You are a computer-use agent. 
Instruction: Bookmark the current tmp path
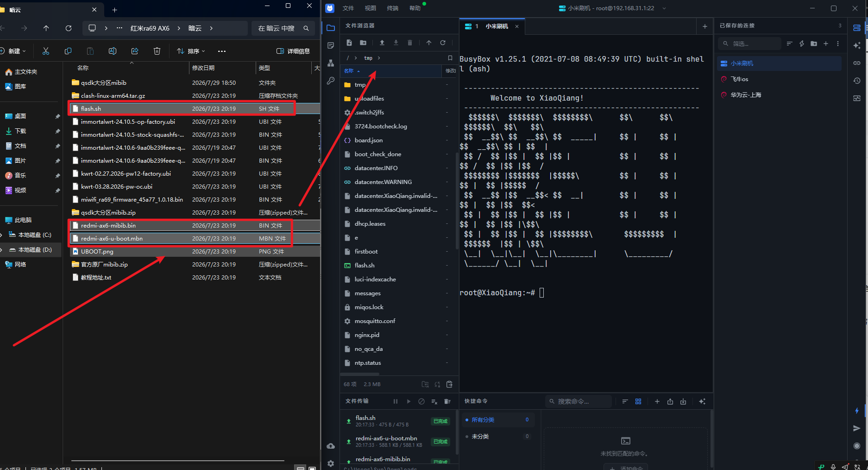tap(450, 58)
